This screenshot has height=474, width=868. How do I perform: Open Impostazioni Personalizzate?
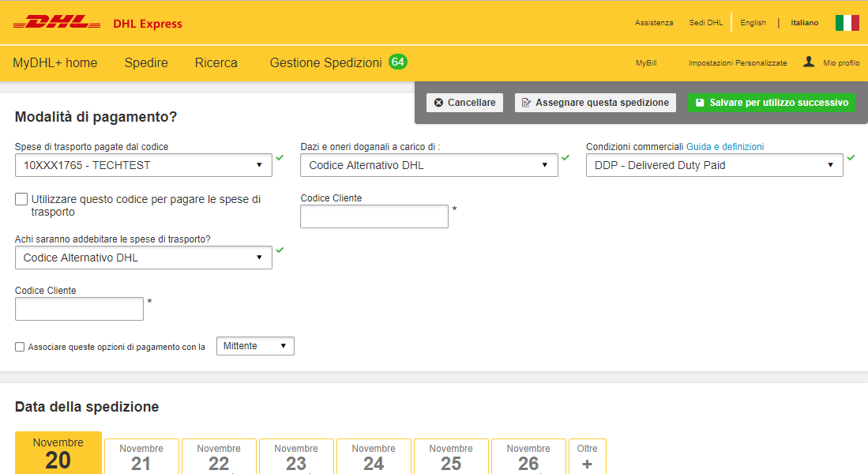738,63
